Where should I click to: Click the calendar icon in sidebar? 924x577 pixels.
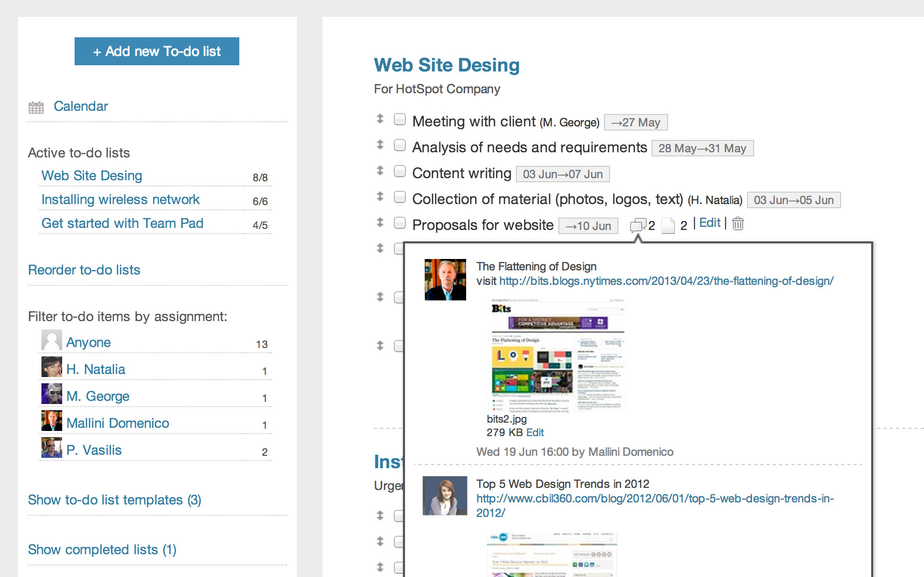tap(36, 107)
